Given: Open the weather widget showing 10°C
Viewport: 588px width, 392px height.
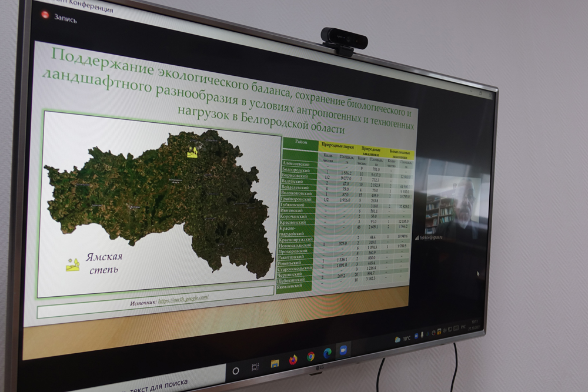Looking at the screenshot, I should click(403, 339).
